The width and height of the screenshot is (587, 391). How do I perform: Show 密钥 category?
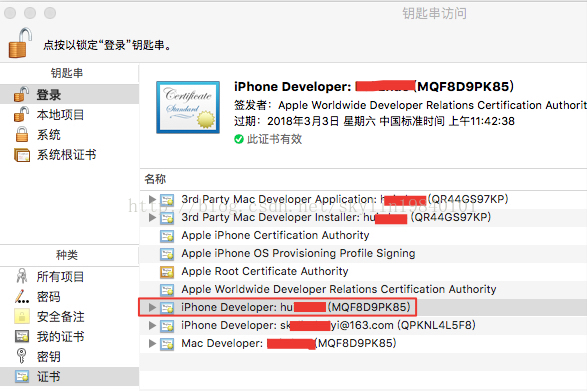pos(48,357)
